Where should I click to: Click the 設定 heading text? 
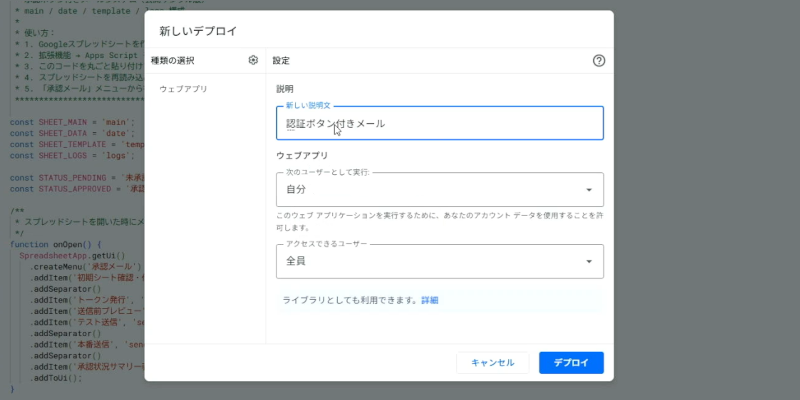(281, 61)
